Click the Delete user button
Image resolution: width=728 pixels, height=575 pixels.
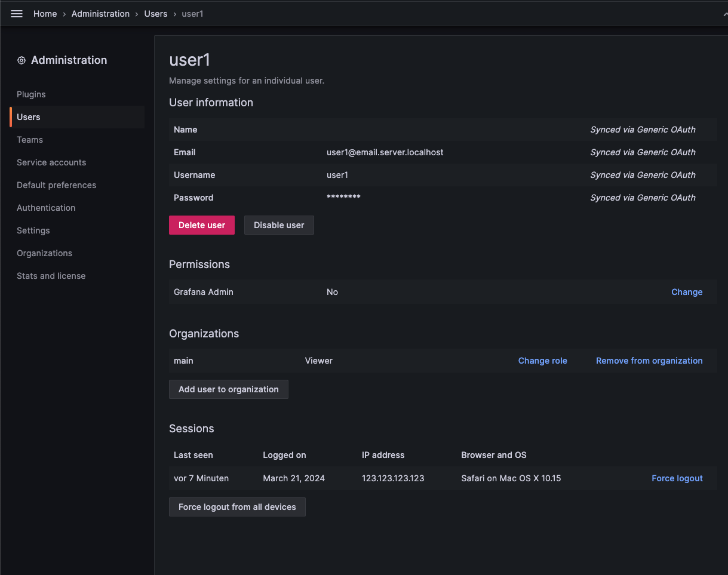pos(201,225)
